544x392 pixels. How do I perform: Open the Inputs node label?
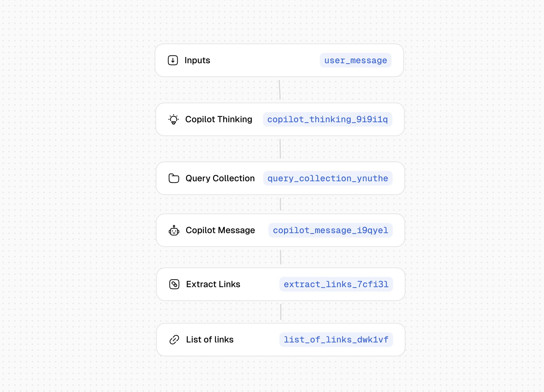coord(197,60)
